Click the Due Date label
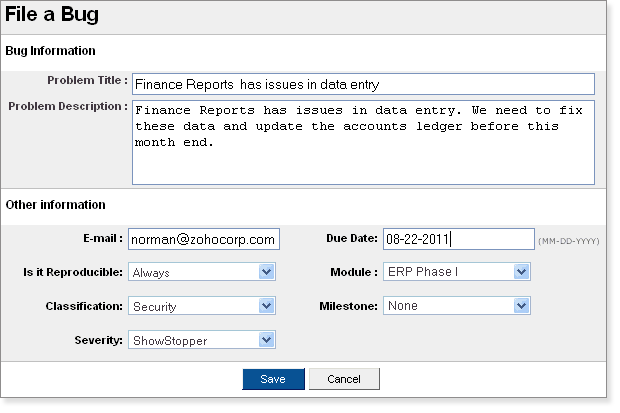The image size is (620, 413). tap(352, 239)
